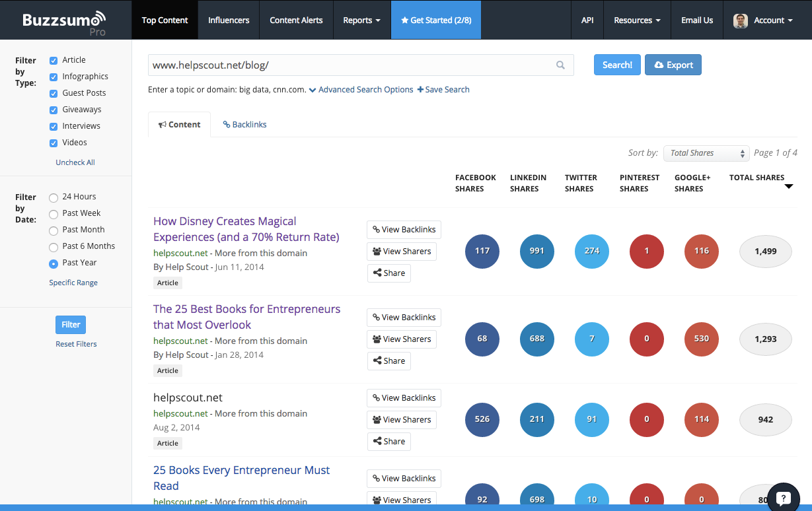The width and height of the screenshot is (812, 511).
Task: Open How Disney Creates Magical Experiences article
Action: pos(246,229)
